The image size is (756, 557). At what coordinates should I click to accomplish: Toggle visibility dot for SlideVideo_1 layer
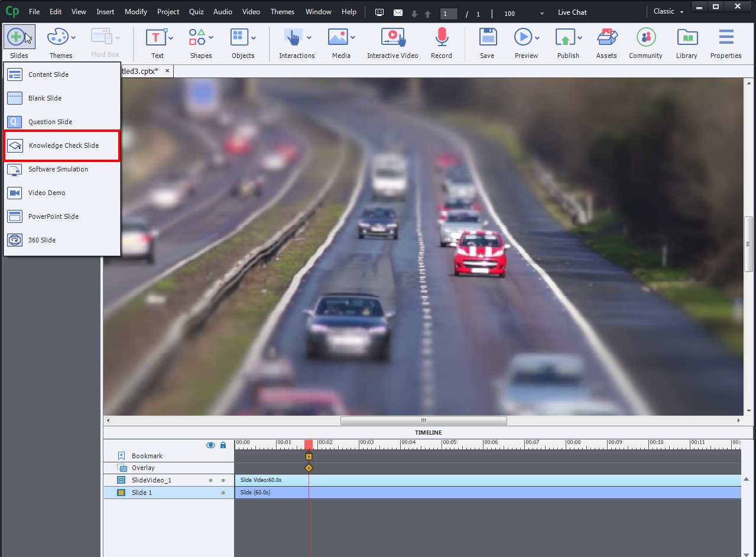[210, 480]
